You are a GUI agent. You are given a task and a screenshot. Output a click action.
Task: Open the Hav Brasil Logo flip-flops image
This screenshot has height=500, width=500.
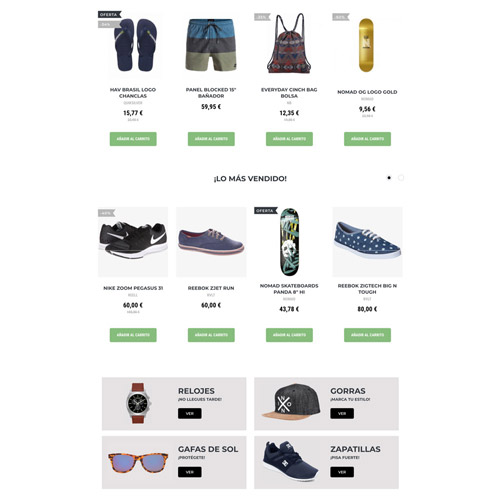point(133,45)
